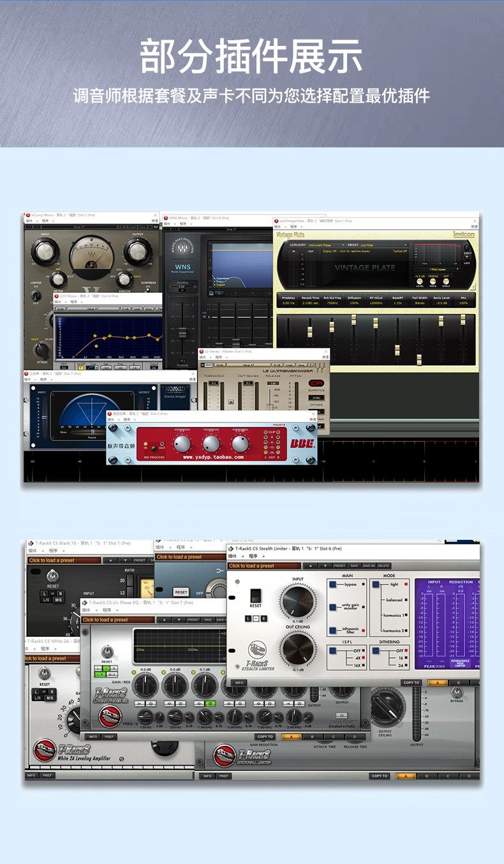Open CATEGORY dropdown showing Instrument Plates in Lexicon
Screen dimensions: 504x864
(327, 245)
